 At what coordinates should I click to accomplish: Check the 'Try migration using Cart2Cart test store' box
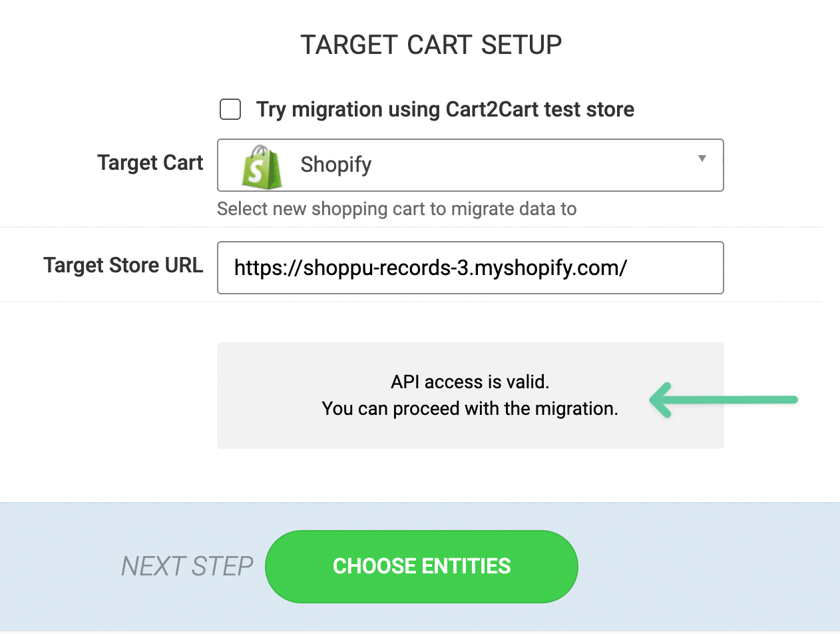click(230, 109)
